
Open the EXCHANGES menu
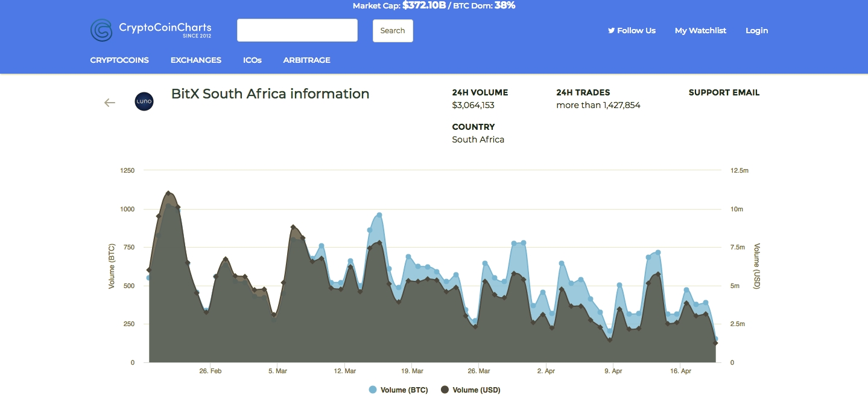pyautogui.click(x=196, y=60)
